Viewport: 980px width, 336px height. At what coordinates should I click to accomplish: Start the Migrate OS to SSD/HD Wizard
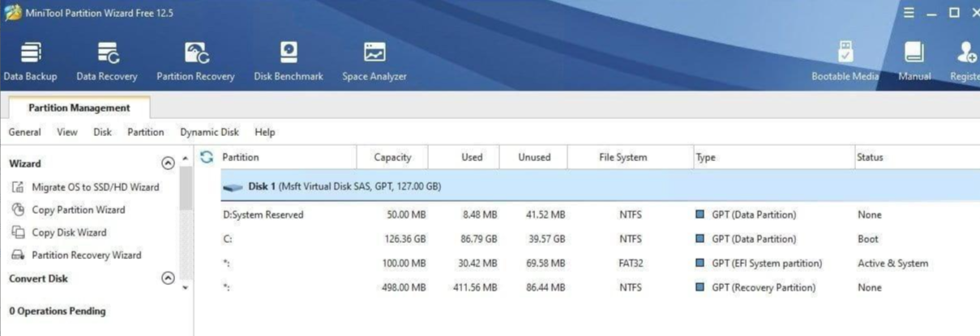click(95, 187)
